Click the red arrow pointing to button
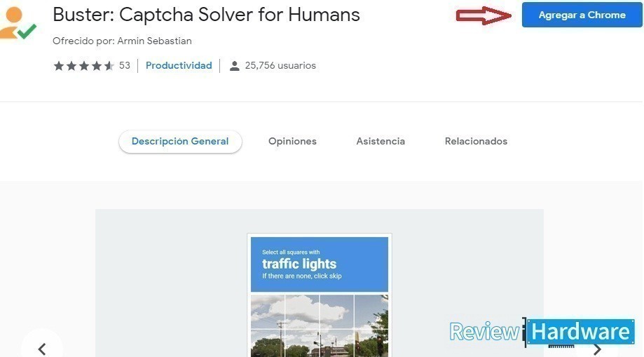 (x=484, y=15)
